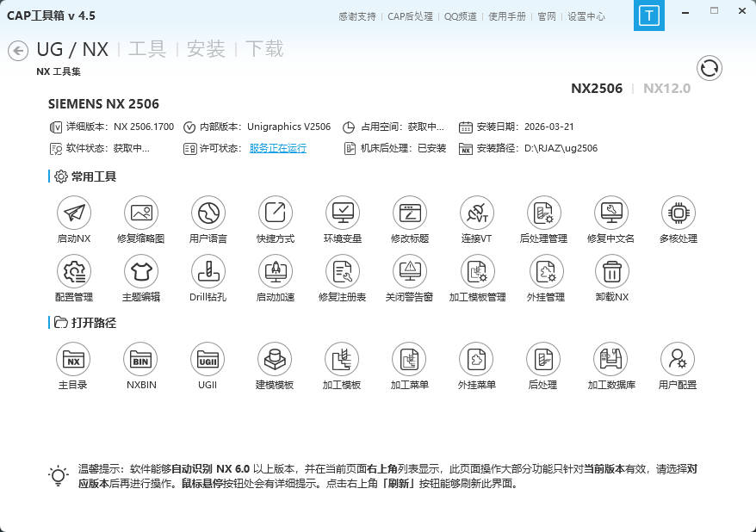Open the 设置中心 settings center
756x532 pixels.
(586, 16)
